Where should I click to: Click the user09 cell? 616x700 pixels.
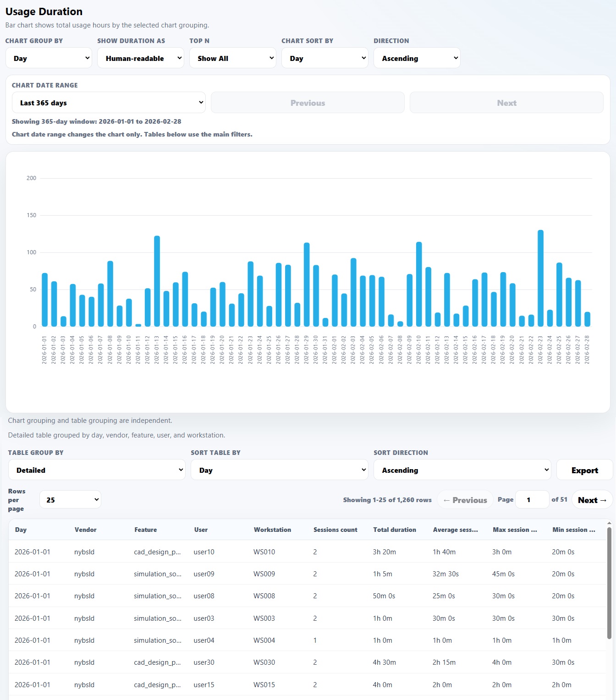[x=204, y=574]
